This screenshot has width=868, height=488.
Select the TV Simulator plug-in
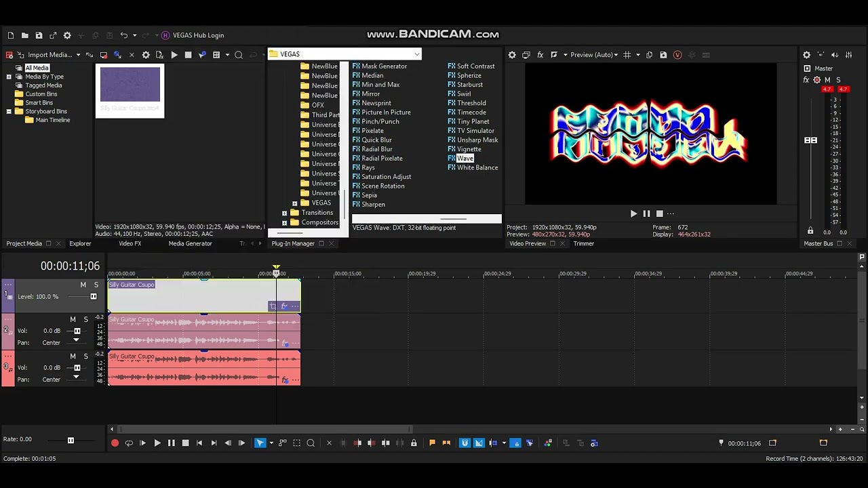(x=475, y=131)
